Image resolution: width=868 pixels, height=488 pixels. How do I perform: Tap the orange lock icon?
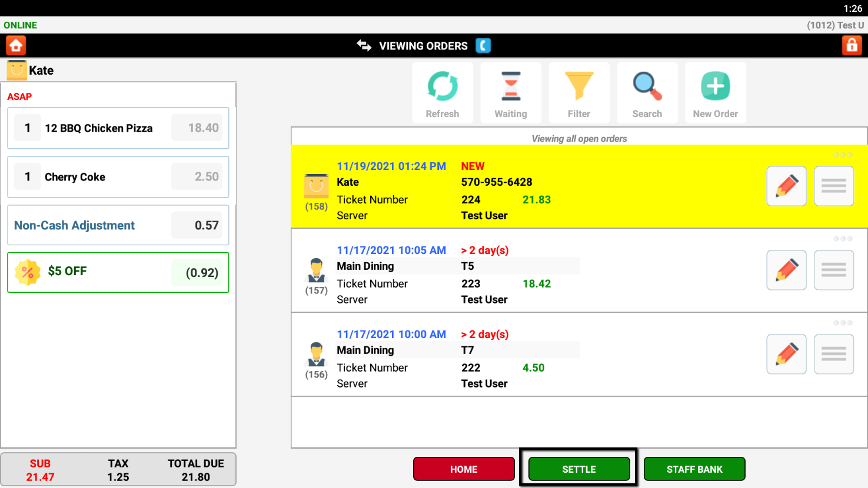(x=852, y=45)
